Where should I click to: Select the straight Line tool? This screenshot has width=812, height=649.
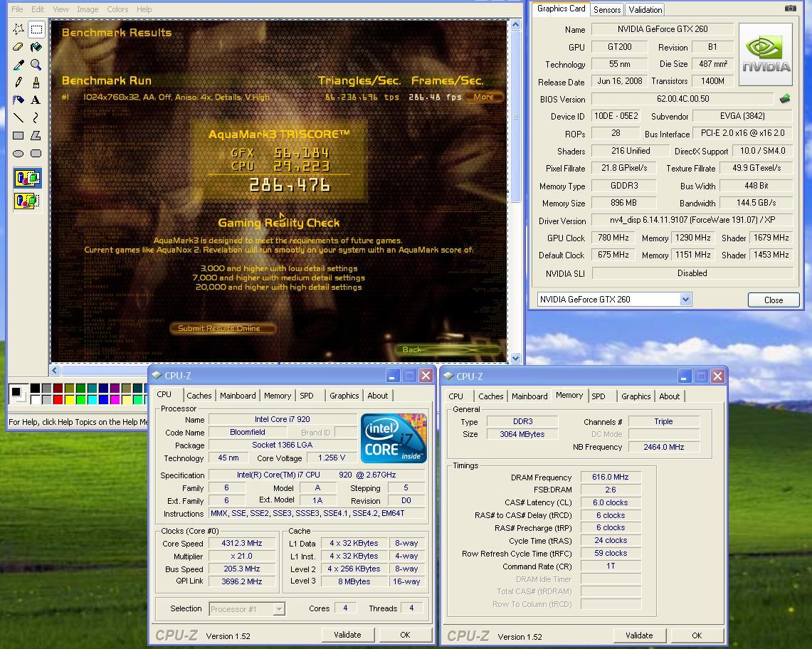coord(18,117)
